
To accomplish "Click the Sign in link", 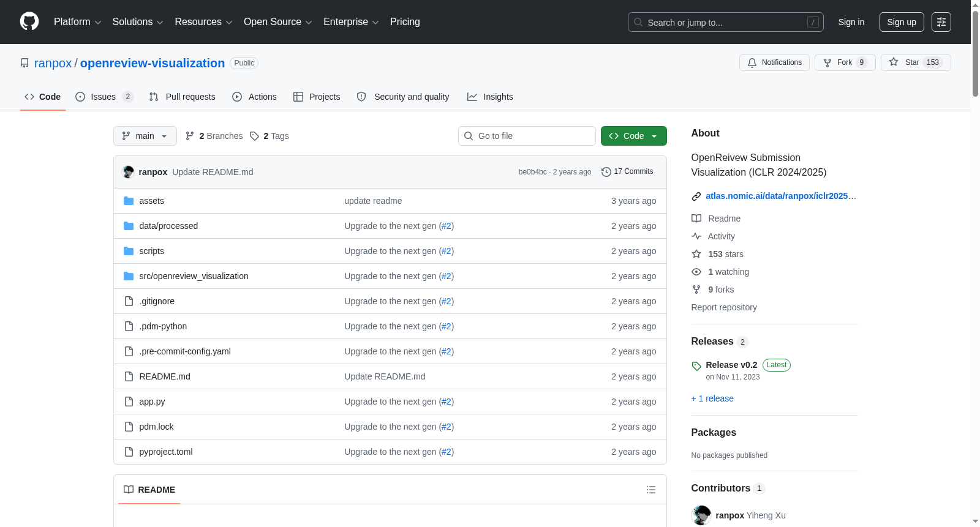I will [x=851, y=22].
